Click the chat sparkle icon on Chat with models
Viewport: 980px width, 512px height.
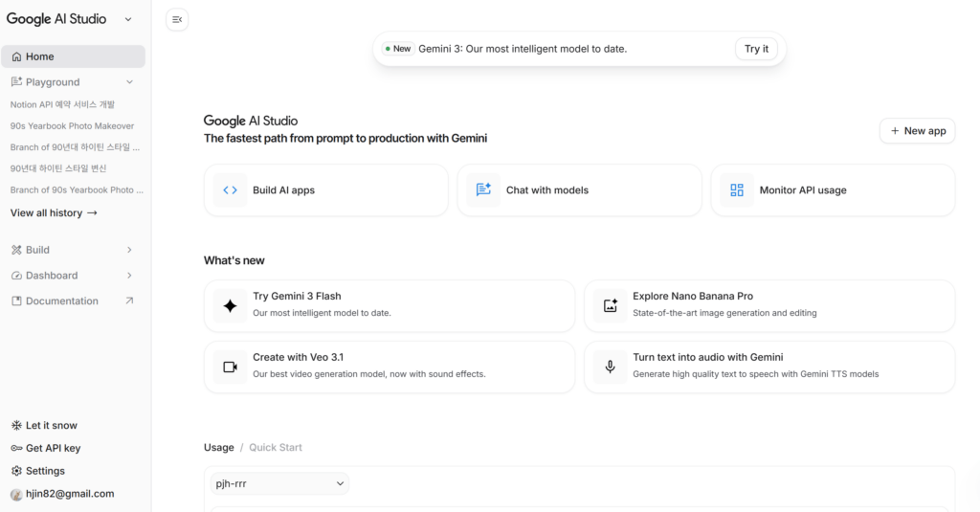[483, 190]
